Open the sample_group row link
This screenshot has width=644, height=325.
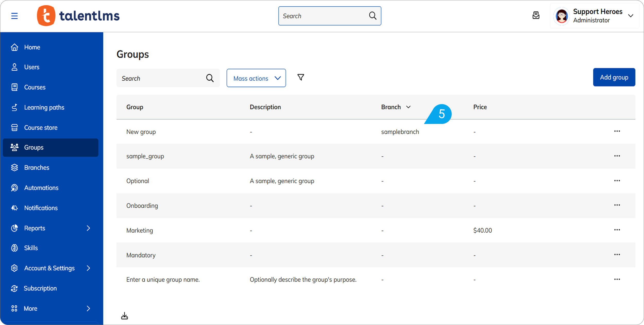pyautogui.click(x=145, y=156)
